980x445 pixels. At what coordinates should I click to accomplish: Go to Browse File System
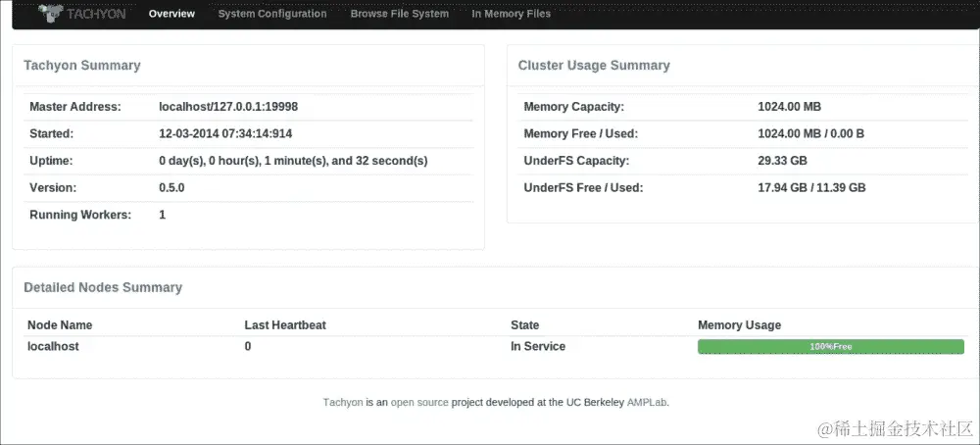click(400, 13)
